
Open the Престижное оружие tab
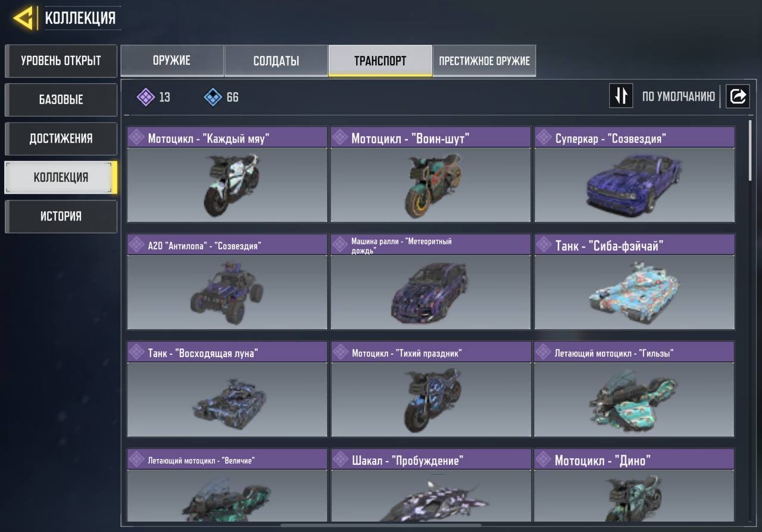tap(484, 61)
